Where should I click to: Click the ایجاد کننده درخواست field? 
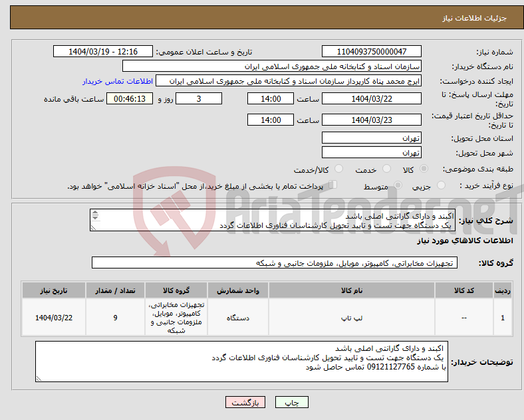coord(289,81)
